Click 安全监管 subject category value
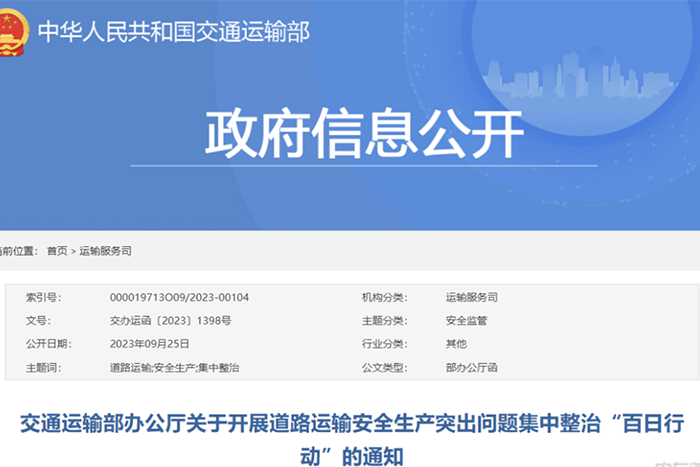The image size is (700, 467). pyautogui.click(x=466, y=321)
